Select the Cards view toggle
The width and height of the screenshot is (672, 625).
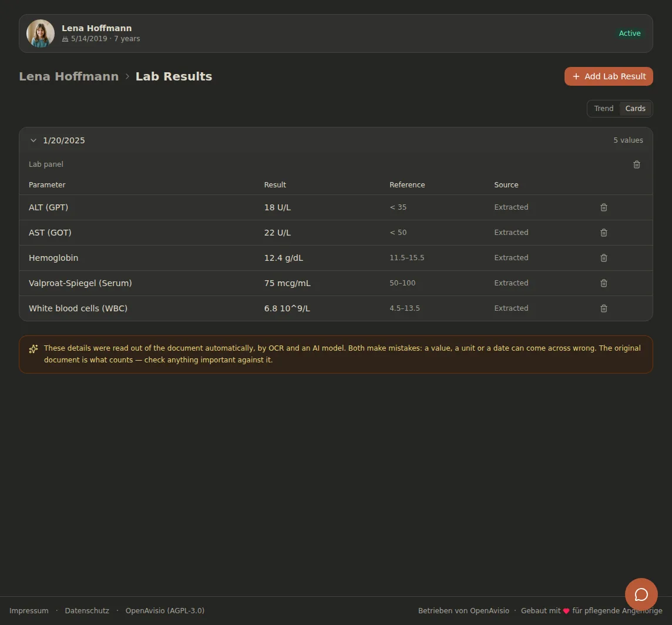point(635,109)
